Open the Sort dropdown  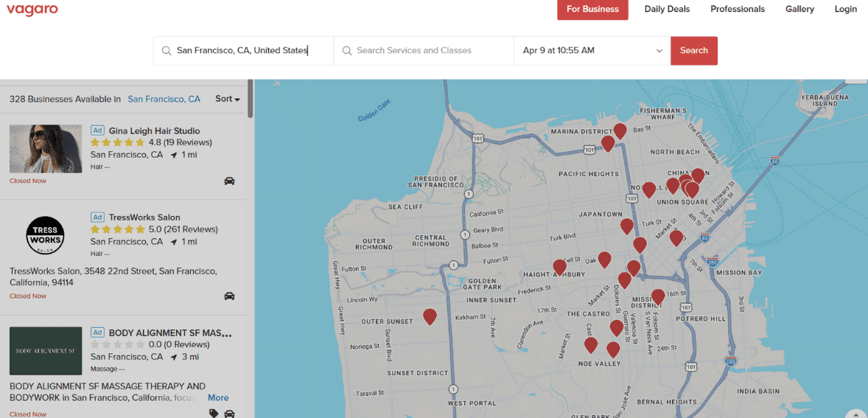point(228,99)
